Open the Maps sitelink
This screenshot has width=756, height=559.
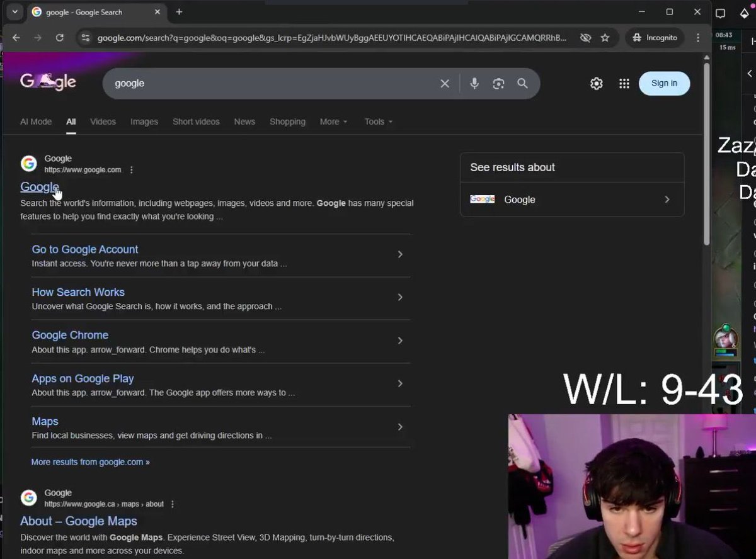click(x=45, y=421)
